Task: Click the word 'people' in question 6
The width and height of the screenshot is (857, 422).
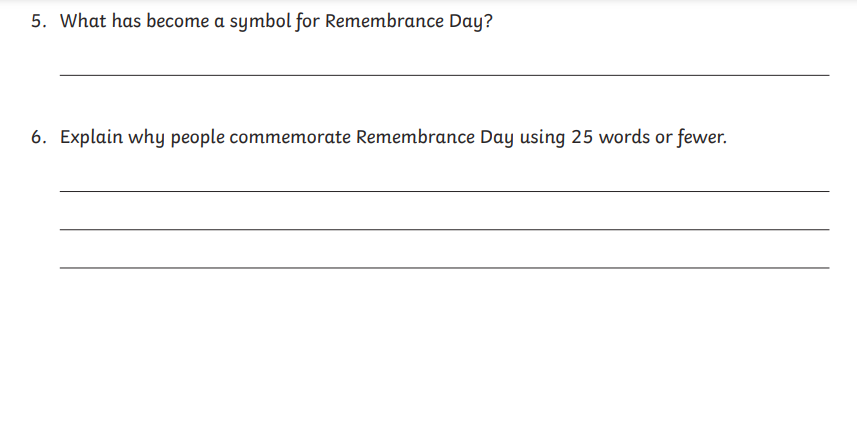Action: (197, 138)
